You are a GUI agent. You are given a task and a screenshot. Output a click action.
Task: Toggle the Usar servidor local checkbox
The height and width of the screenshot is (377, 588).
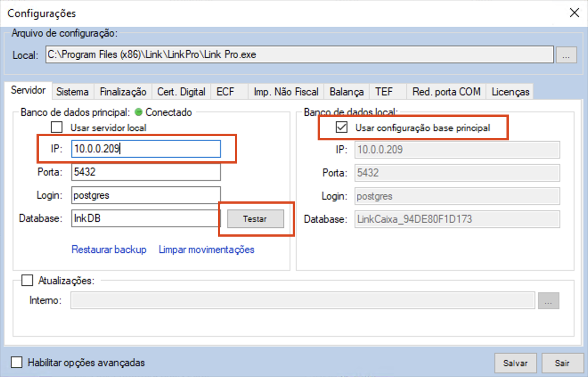click(x=57, y=127)
